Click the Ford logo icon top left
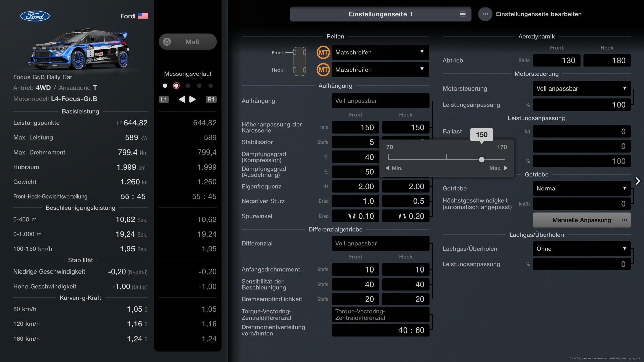 coord(35,15)
